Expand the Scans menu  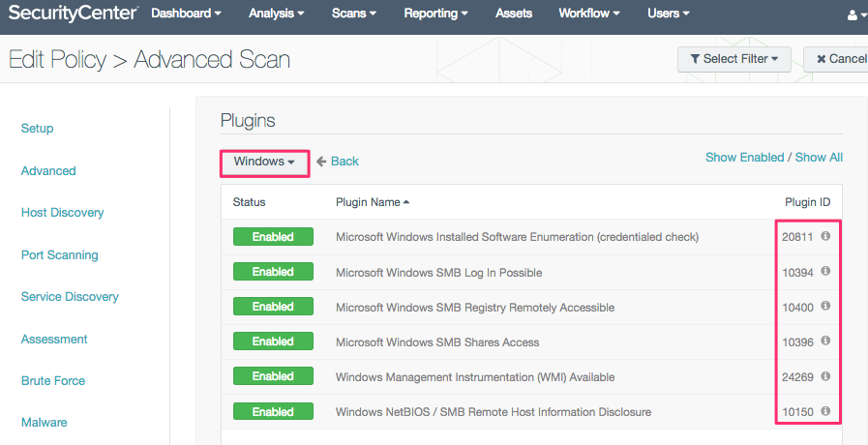[354, 14]
